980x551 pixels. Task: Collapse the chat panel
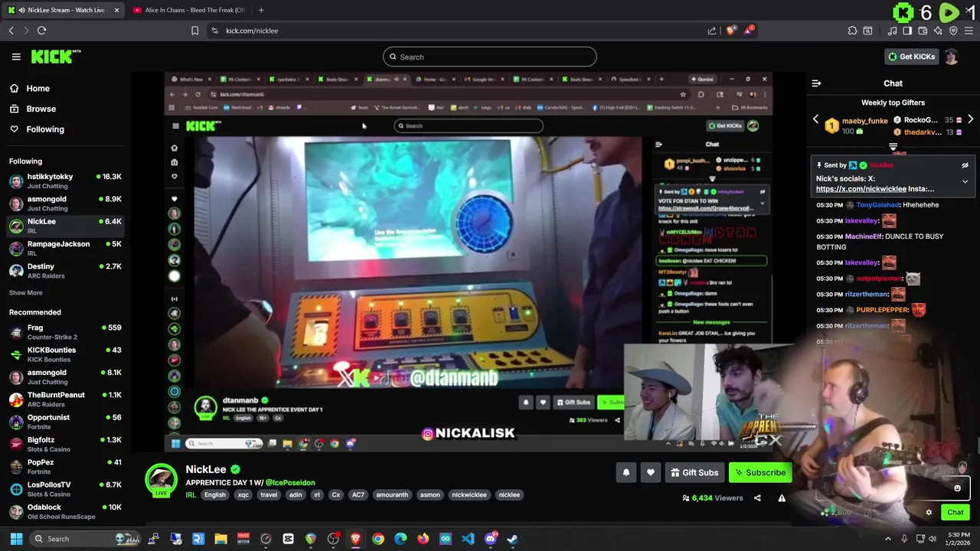(816, 83)
